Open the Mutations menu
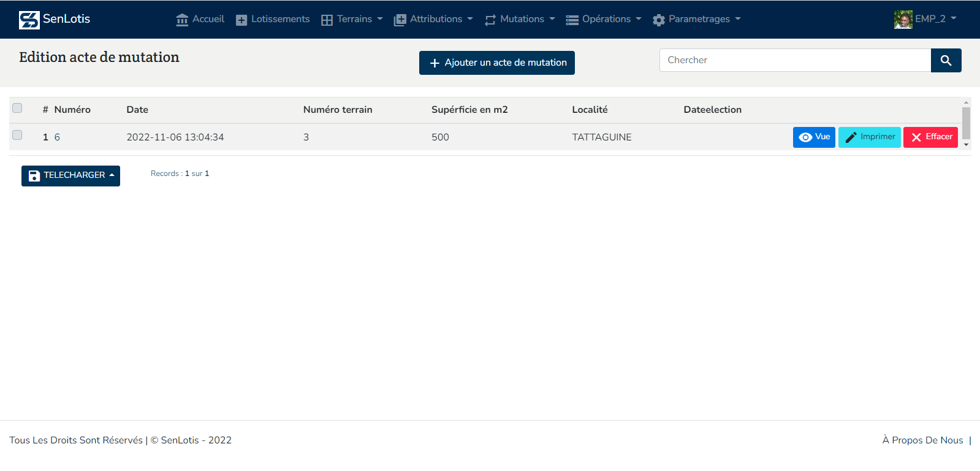980x471 pixels. 520,19
